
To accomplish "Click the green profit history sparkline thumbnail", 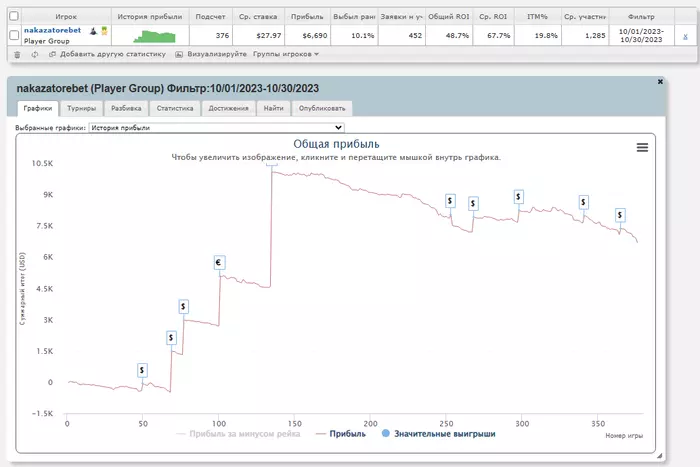I will [154, 36].
